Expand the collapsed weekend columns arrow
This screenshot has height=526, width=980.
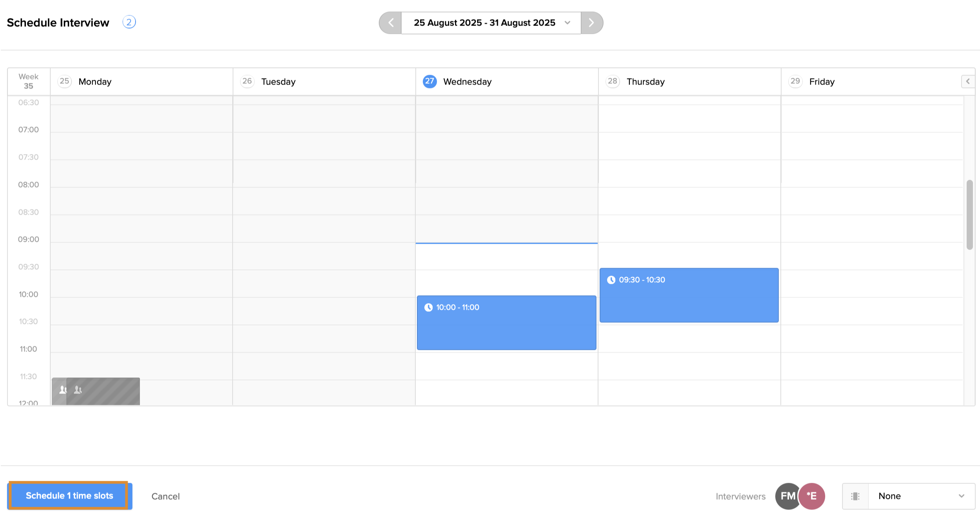[968, 81]
